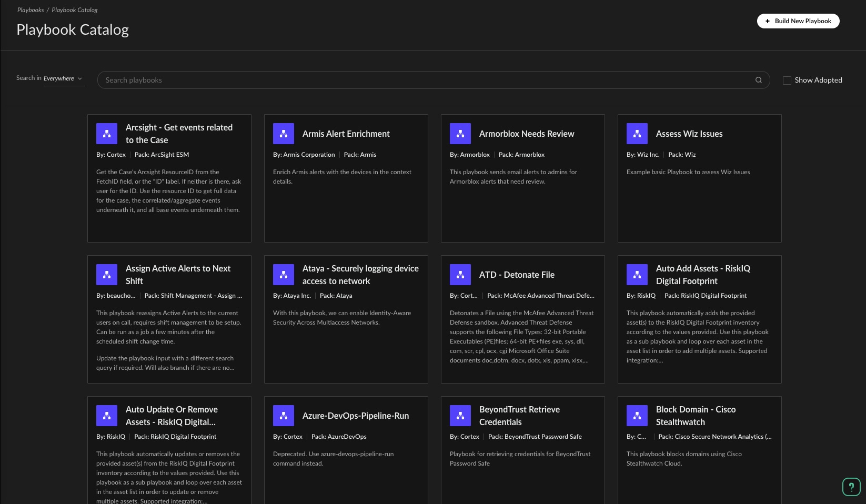Enable the Show Adopted checkbox

click(x=787, y=80)
